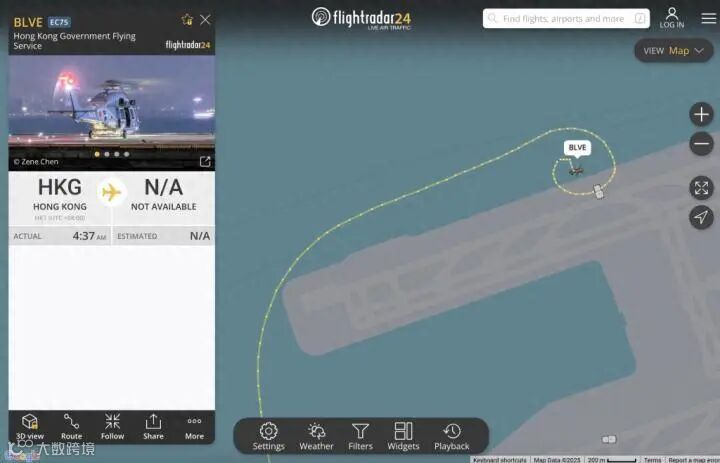Screen dimensions: 720x463
Task: Zoom in on the map
Action: point(701,114)
